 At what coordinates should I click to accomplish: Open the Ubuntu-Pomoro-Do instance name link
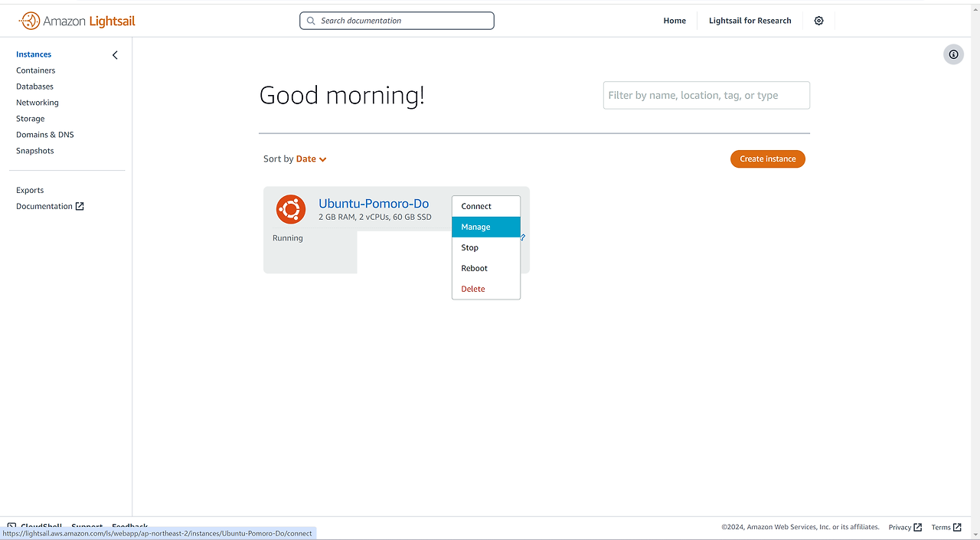tap(374, 204)
